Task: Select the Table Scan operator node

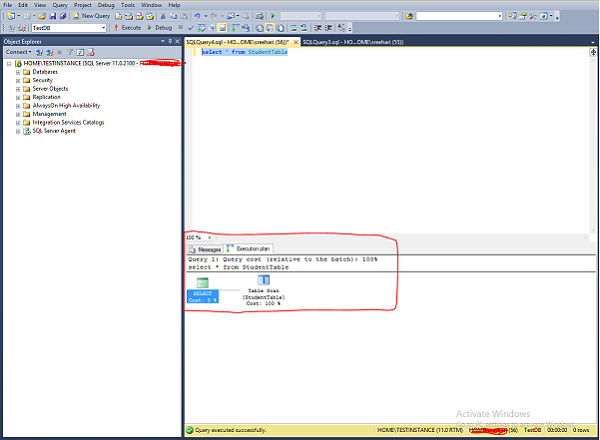Action: (263, 290)
